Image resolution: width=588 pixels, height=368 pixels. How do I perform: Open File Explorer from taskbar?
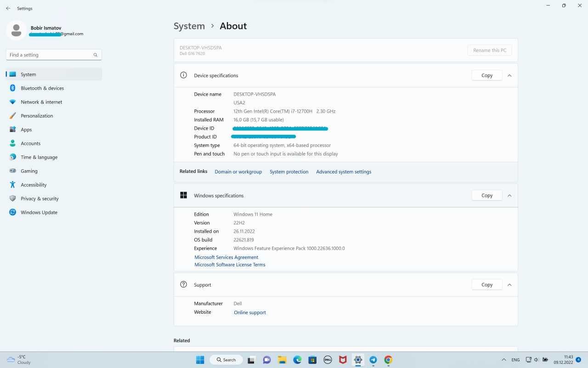pos(282,360)
